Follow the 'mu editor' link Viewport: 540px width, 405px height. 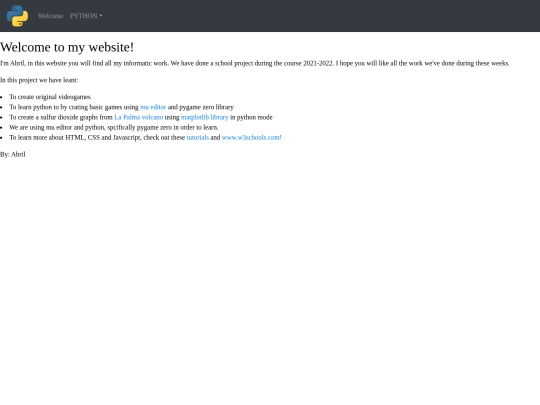click(153, 107)
